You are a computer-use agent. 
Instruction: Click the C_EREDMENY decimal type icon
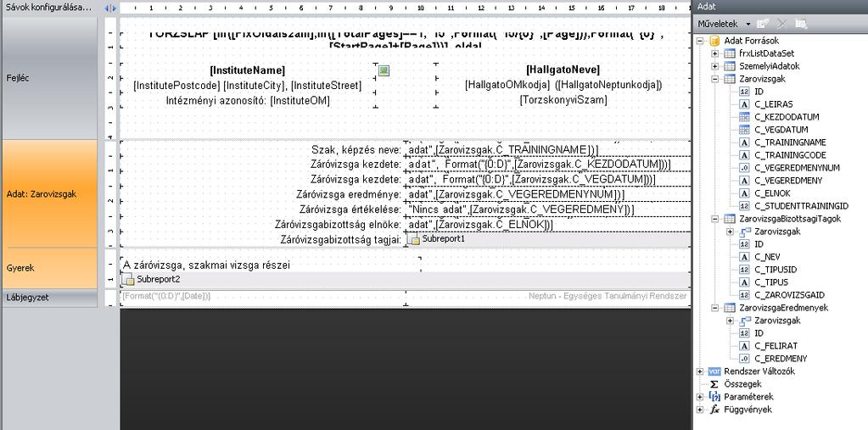point(745,359)
